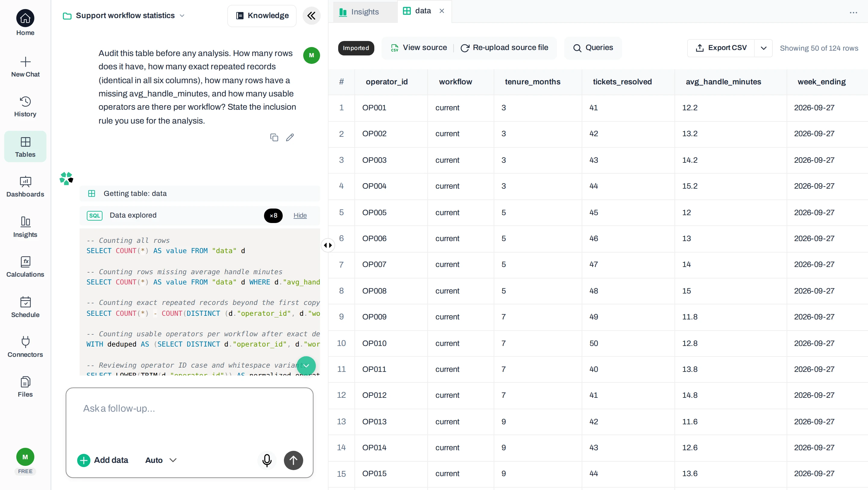Screen dimensions: 868x490
Task: Open the more options ellipsis menu
Action: (x=854, y=12)
